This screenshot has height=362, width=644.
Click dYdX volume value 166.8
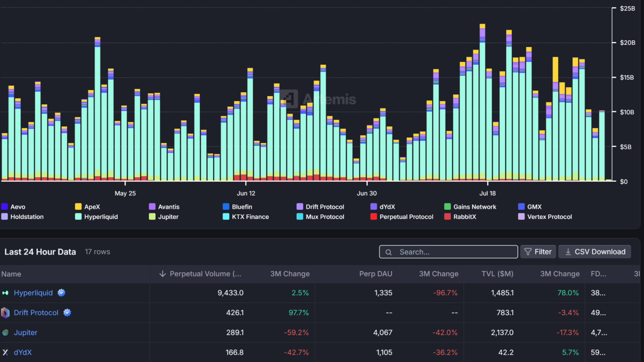234,352
